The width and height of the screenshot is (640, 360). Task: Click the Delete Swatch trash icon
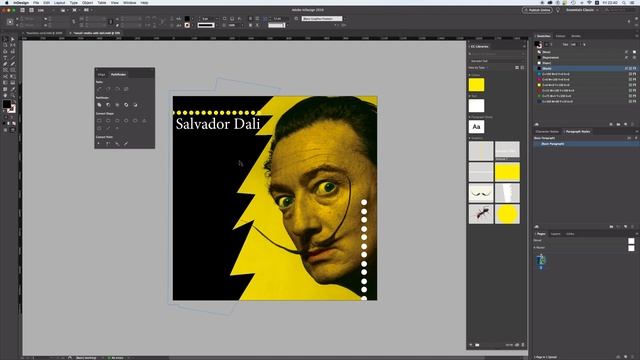[x=633, y=124]
